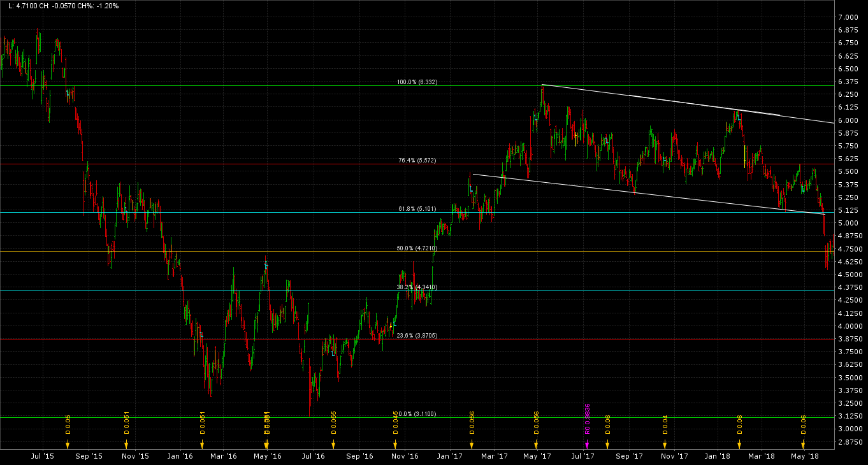Click the "May '16" date axis label
This screenshot has width=868, height=465.
click(x=268, y=456)
